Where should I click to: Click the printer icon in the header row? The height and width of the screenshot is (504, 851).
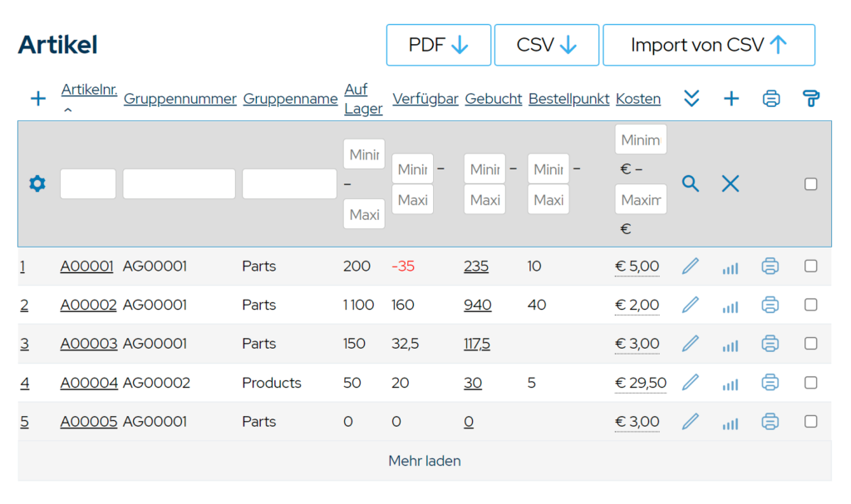tap(771, 99)
